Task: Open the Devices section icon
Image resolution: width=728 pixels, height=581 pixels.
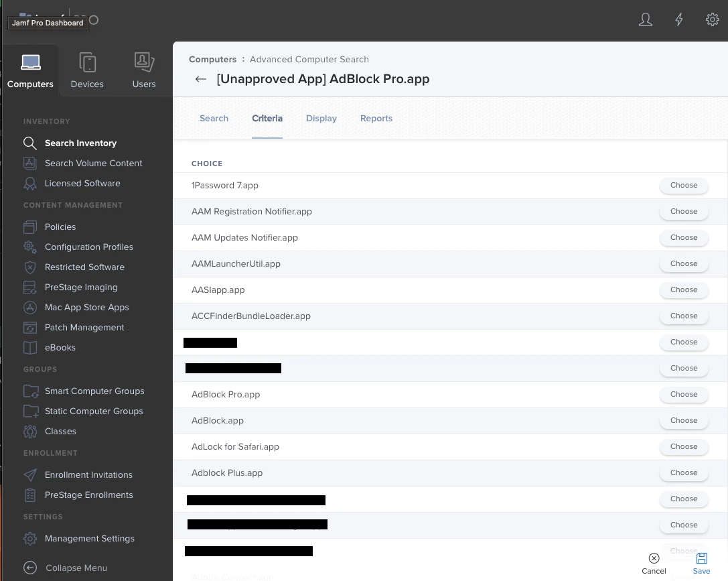Action: pyautogui.click(x=87, y=62)
